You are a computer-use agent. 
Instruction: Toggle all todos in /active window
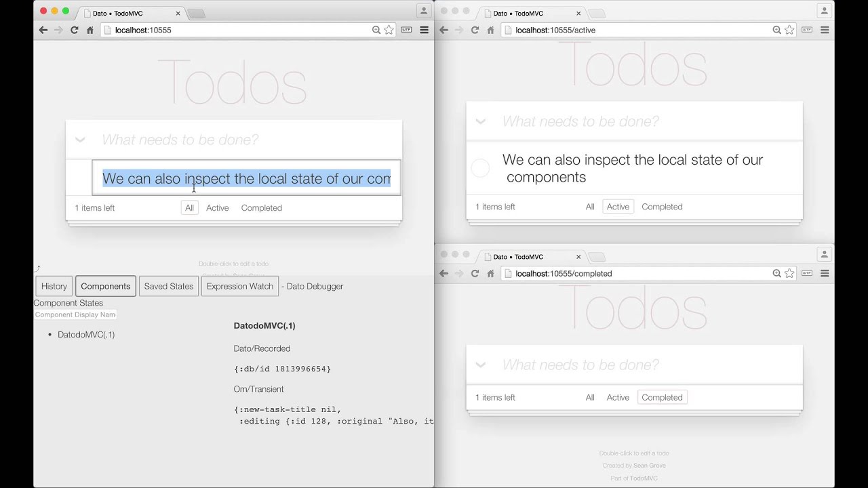[481, 121]
